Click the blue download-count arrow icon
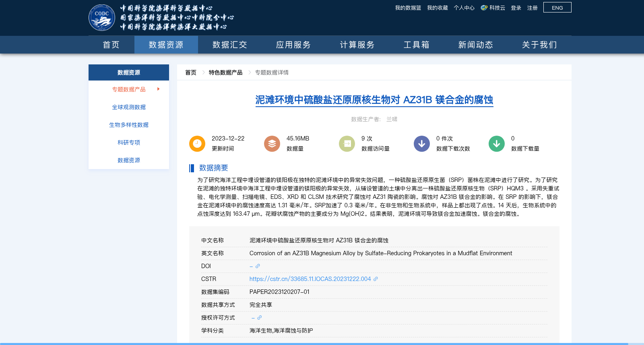 tap(422, 144)
